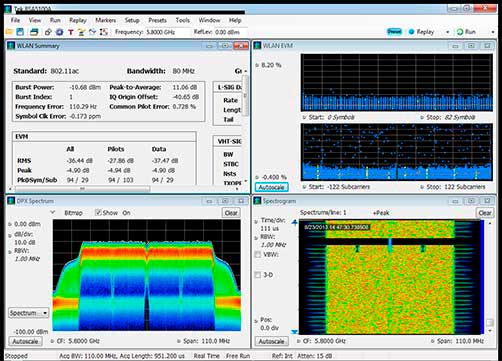Select the Bitmap trace selector
Screen dimensions: 502x361
73,213
